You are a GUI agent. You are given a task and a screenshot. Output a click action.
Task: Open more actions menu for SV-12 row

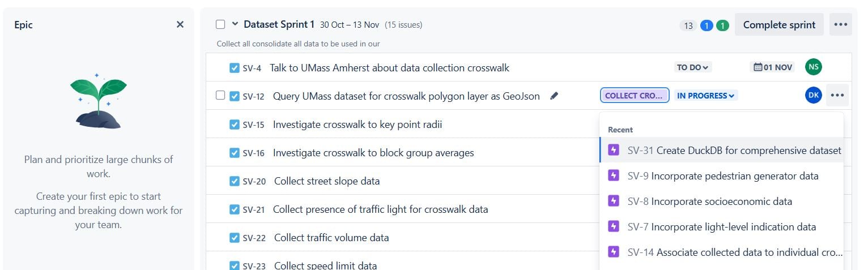[837, 95]
